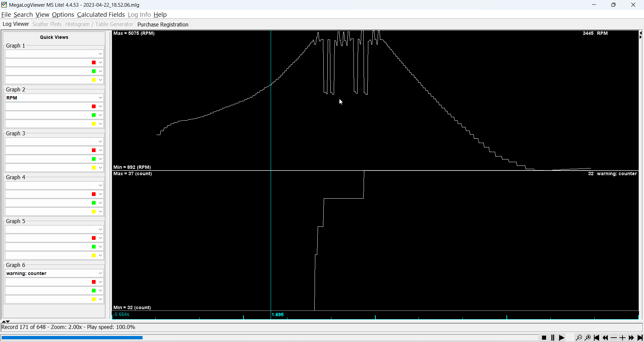
Task: Click the yellow swatch in Graph 2
Action: tap(94, 124)
